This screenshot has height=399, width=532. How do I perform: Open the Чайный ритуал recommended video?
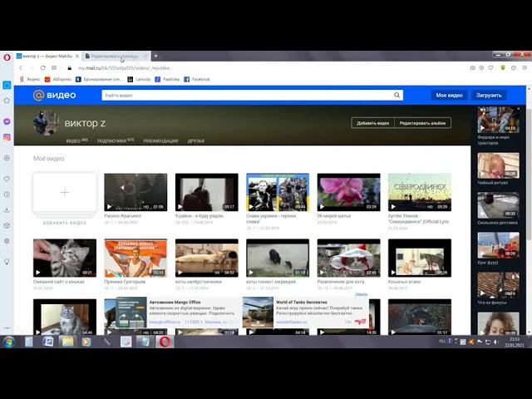click(498, 165)
